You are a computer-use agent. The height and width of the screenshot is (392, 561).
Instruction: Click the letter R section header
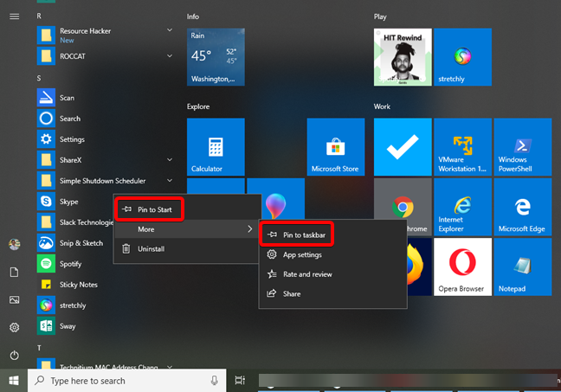[39, 16]
